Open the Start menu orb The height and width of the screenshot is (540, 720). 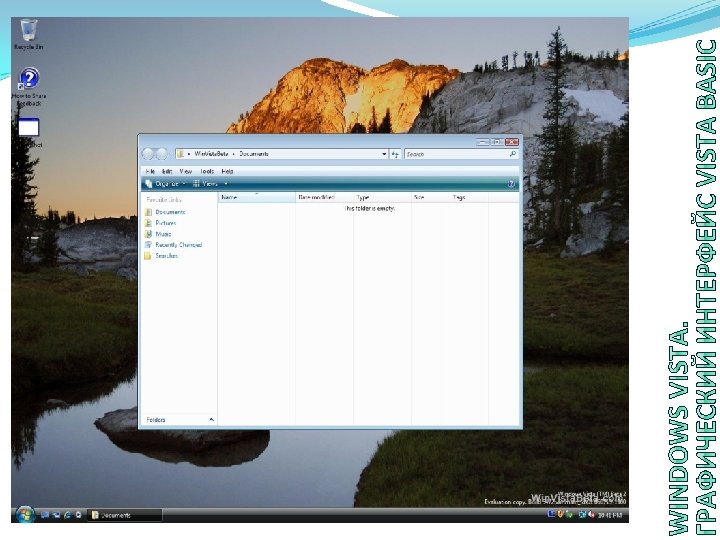click(x=25, y=515)
